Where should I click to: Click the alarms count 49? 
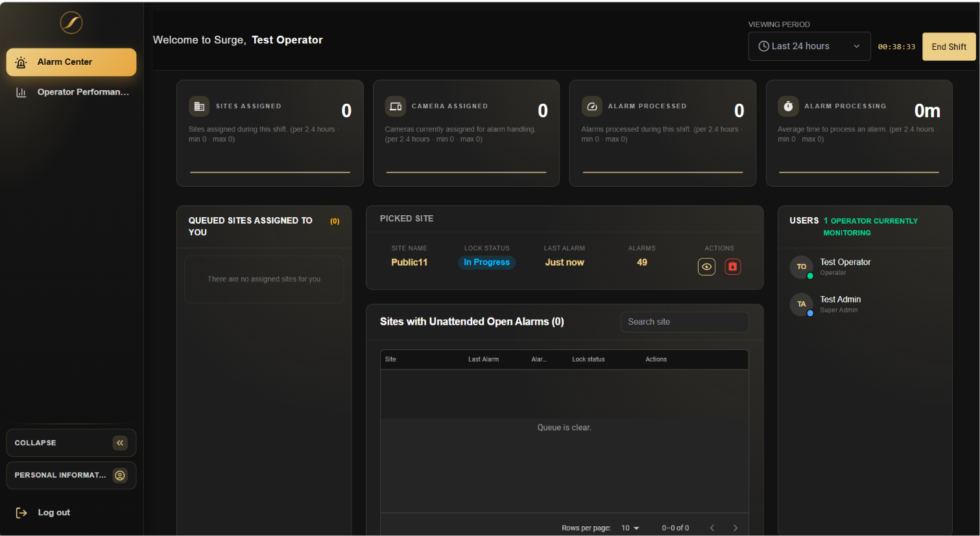(642, 262)
